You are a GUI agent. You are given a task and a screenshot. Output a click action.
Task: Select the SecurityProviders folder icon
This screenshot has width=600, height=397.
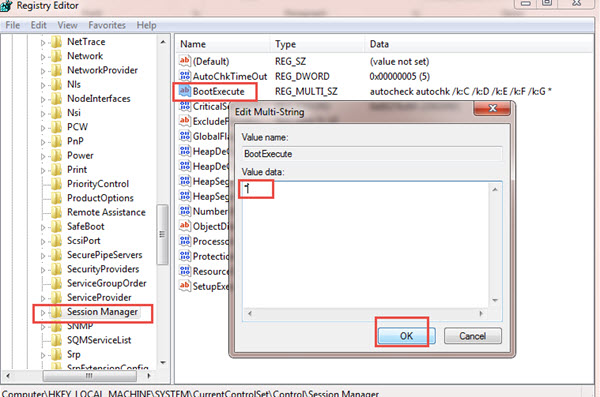56,269
